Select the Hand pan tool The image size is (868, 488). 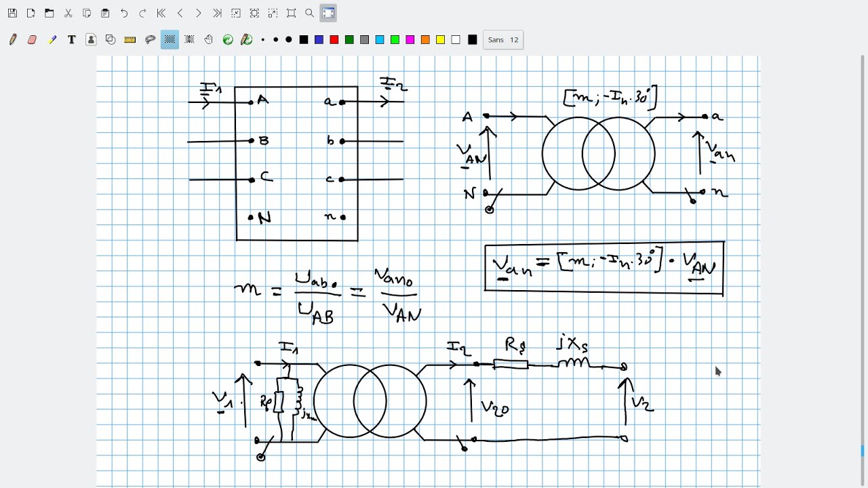point(209,40)
